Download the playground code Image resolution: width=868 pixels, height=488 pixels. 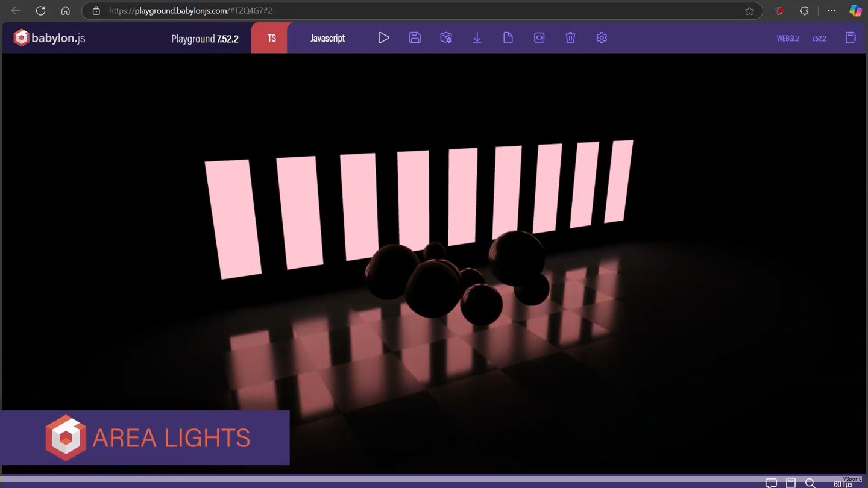point(477,38)
